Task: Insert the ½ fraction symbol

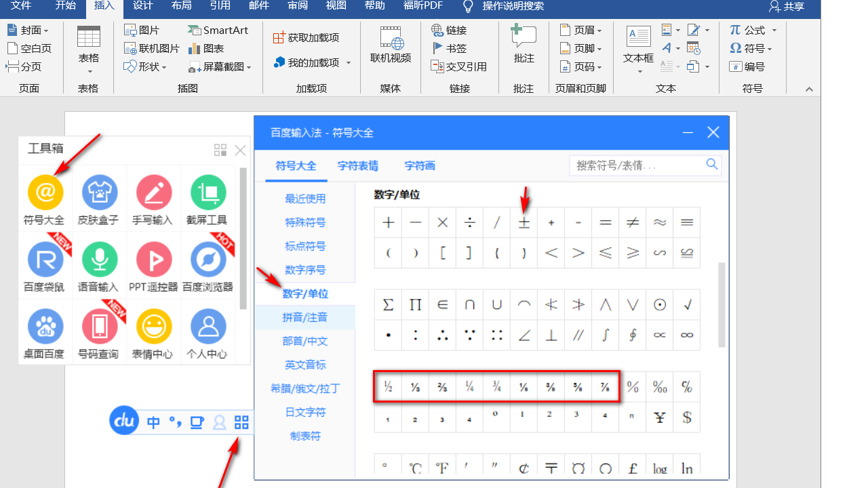Action: click(389, 387)
